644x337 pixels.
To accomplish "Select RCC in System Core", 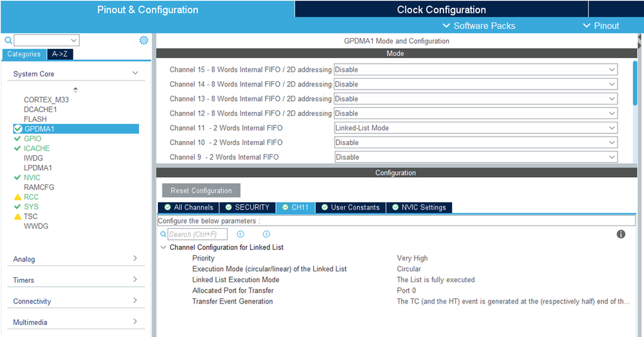I will [x=31, y=197].
